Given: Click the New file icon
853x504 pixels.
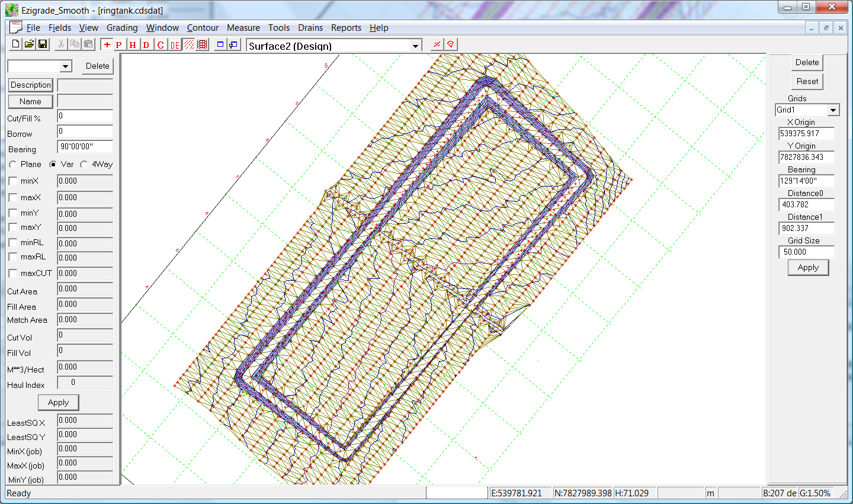Looking at the screenshot, I should tap(16, 44).
